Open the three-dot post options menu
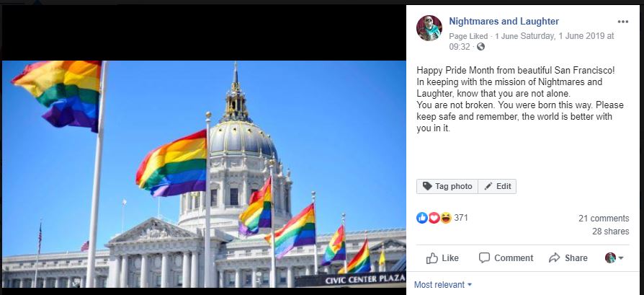Screen dimensions: 644x295 tap(622, 22)
